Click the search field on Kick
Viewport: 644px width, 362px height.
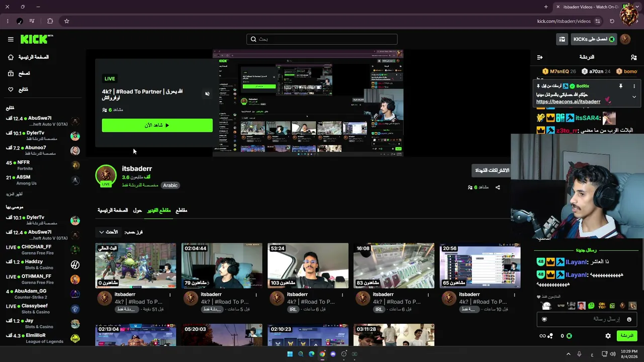pos(322,39)
